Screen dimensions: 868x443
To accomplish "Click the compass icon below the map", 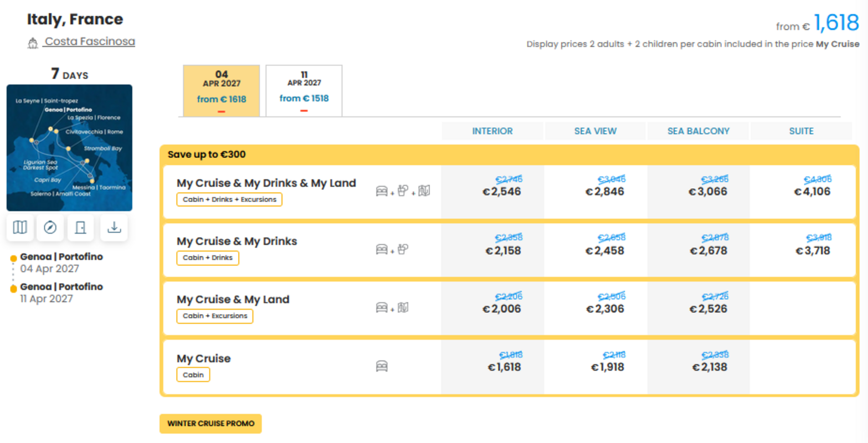I will [x=50, y=228].
